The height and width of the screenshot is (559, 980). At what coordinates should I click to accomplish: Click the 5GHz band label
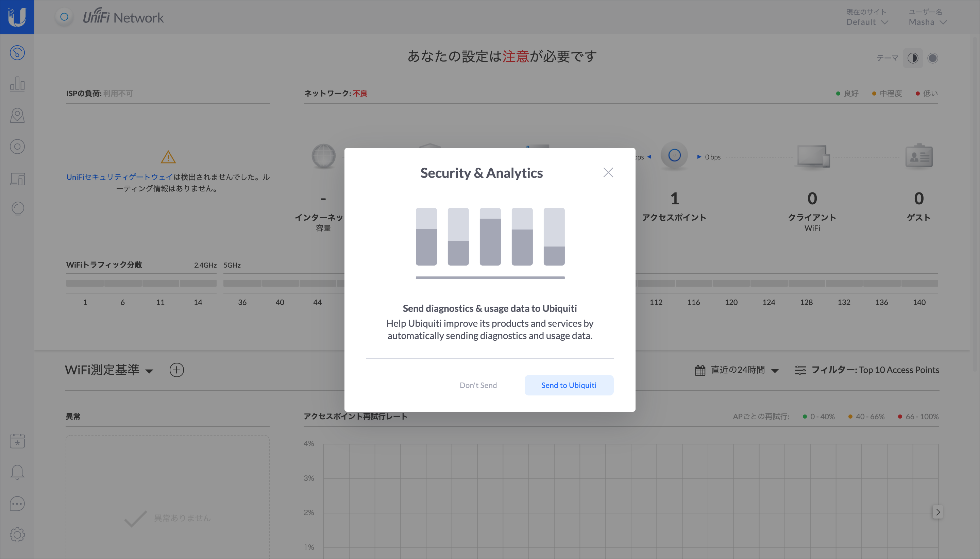pos(232,265)
